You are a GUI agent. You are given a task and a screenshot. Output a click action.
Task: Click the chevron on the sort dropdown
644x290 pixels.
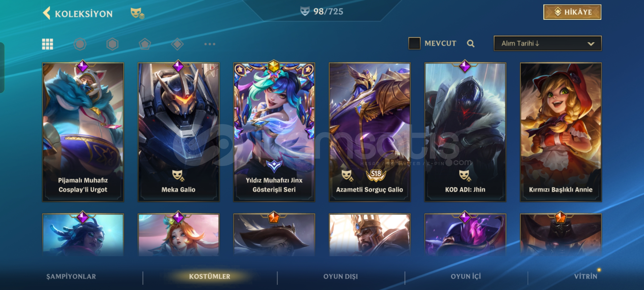pyautogui.click(x=591, y=44)
